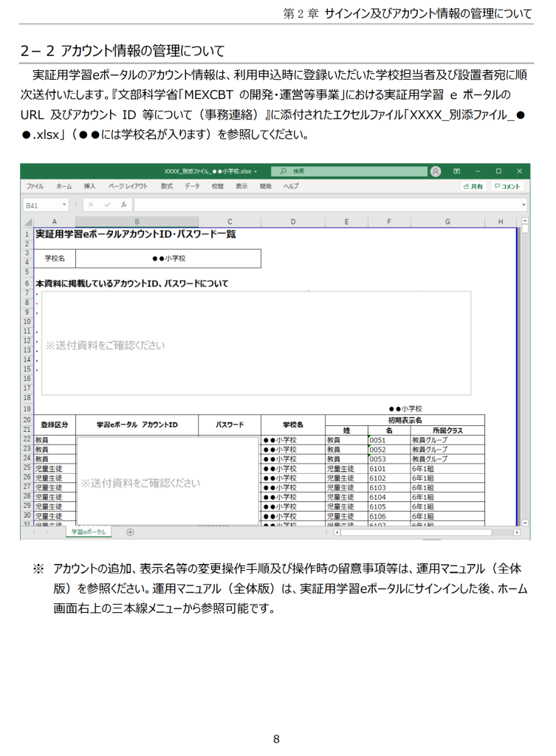
Task: Click the horizontal scrollbar track
Action: click(x=427, y=532)
